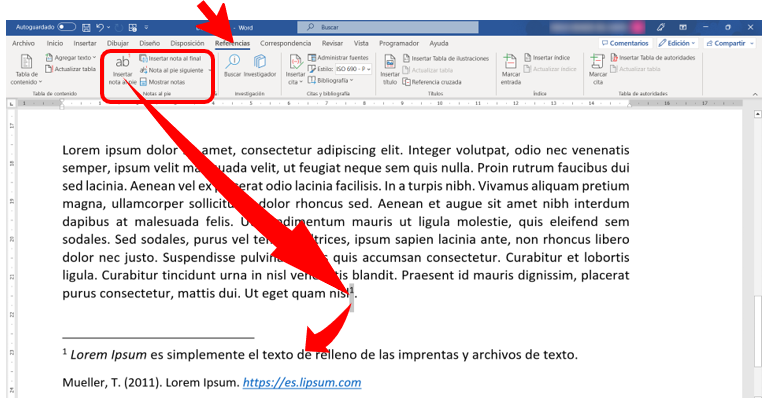Click the Buscar search box in title bar

point(388,27)
